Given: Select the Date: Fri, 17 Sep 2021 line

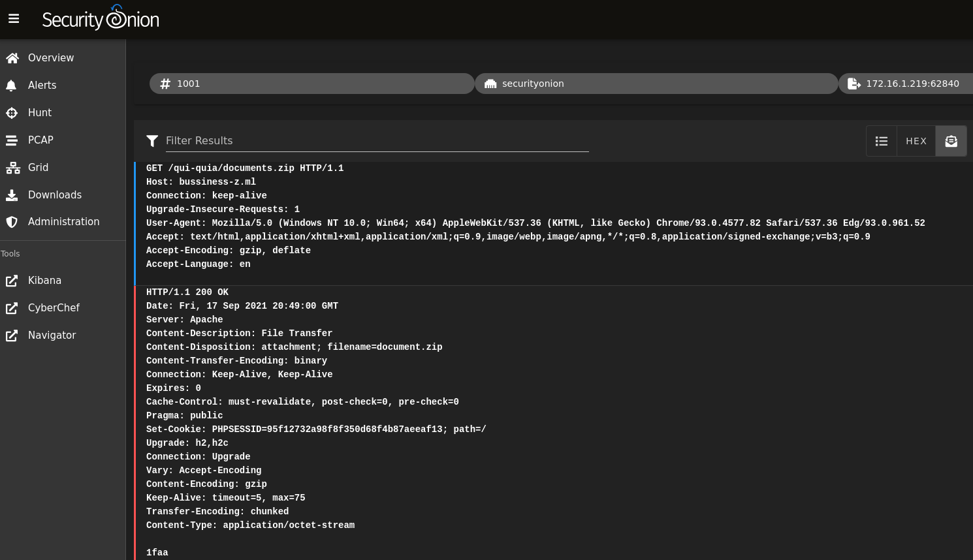Looking at the screenshot, I should coord(242,306).
